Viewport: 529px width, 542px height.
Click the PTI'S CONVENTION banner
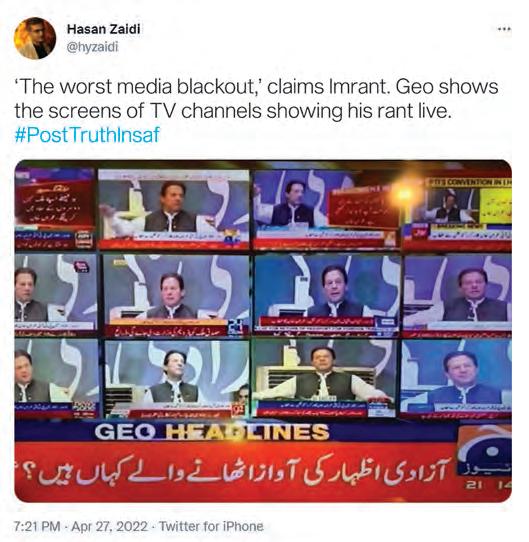[x=469, y=183]
